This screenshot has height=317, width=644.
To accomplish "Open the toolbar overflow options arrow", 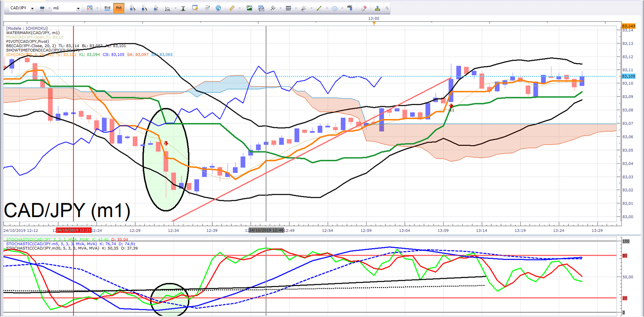I will (x=387, y=8).
